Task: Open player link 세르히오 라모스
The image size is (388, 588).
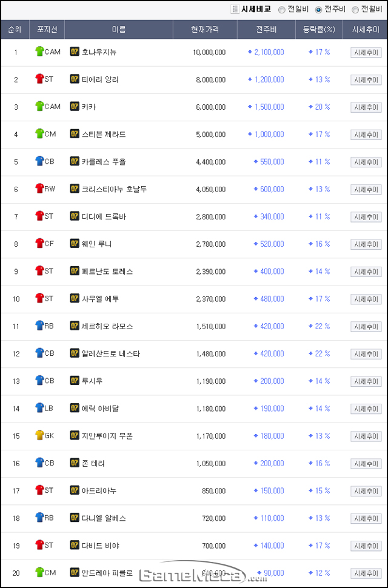Action: point(107,326)
